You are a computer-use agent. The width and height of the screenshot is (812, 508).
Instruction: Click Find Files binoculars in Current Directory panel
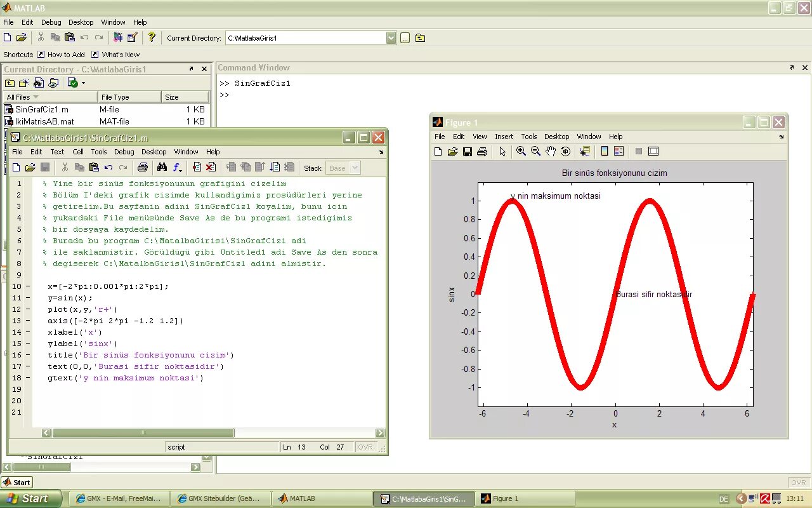39,83
